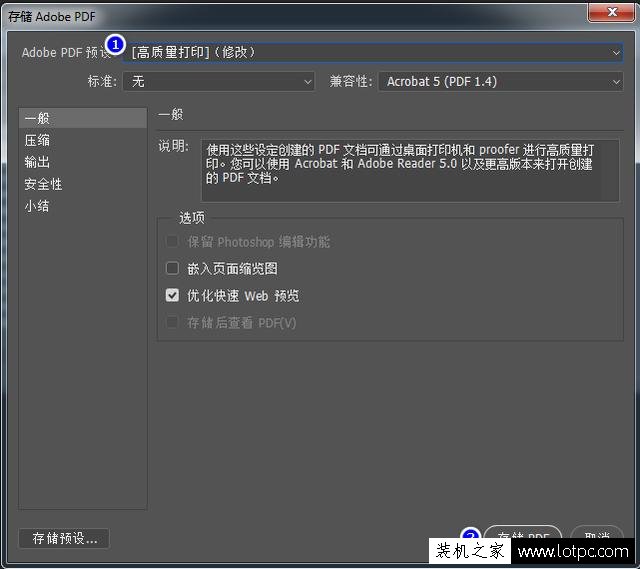Open the 标准 (standard) dropdown
The image size is (640, 569).
[219, 82]
